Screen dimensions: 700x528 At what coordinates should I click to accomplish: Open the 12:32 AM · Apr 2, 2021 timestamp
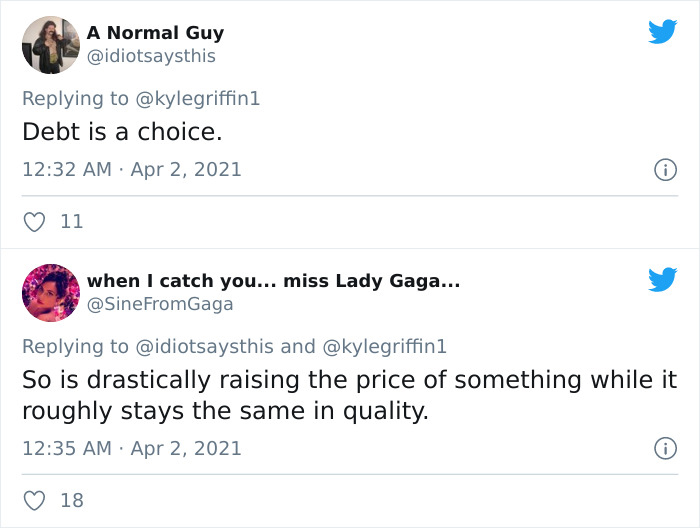point(132,170)
